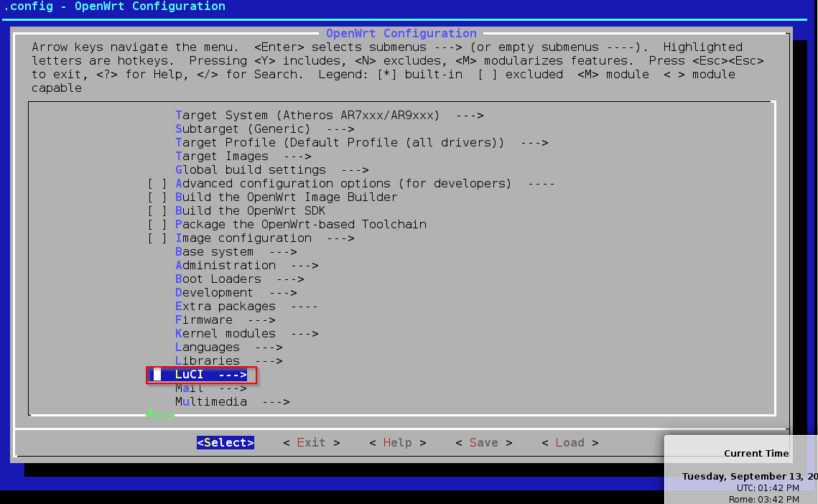Expand the Subtarget (Generic) submenu

pos(264,129)
